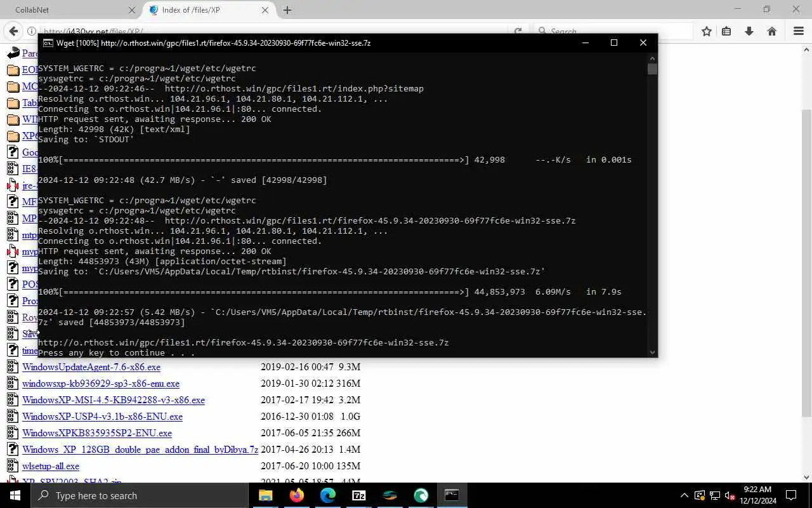Click the browser Back arrow button
This screenshot has height=508, width=812.
pyautogui.click(x=13, y=31)
